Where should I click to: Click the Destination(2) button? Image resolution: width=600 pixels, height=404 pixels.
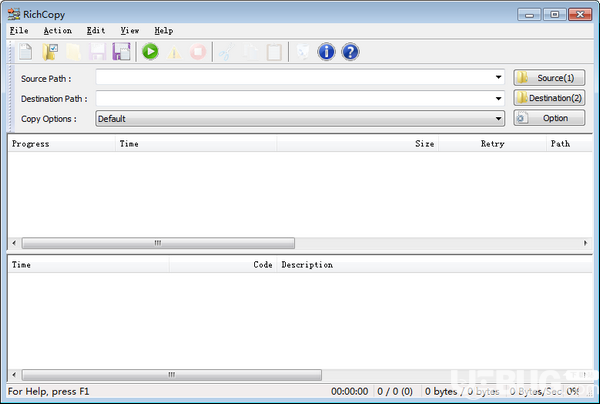(549, 98)
